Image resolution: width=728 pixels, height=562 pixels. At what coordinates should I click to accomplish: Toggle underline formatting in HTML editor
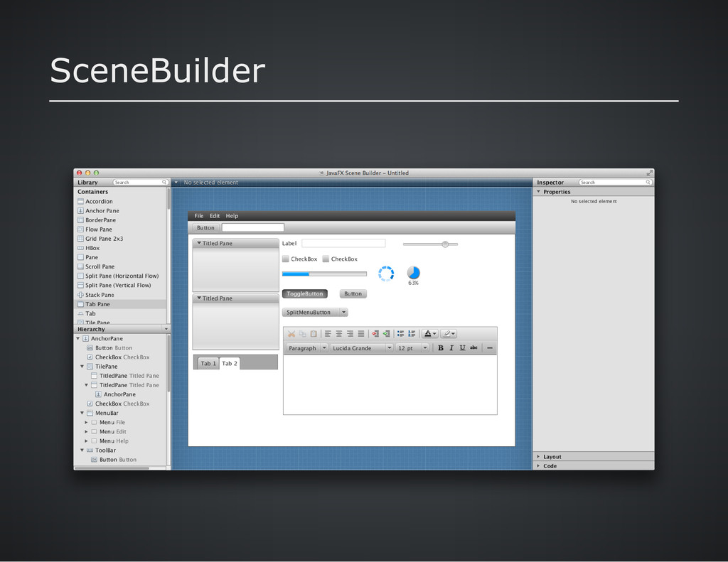[x=462, y=347]
